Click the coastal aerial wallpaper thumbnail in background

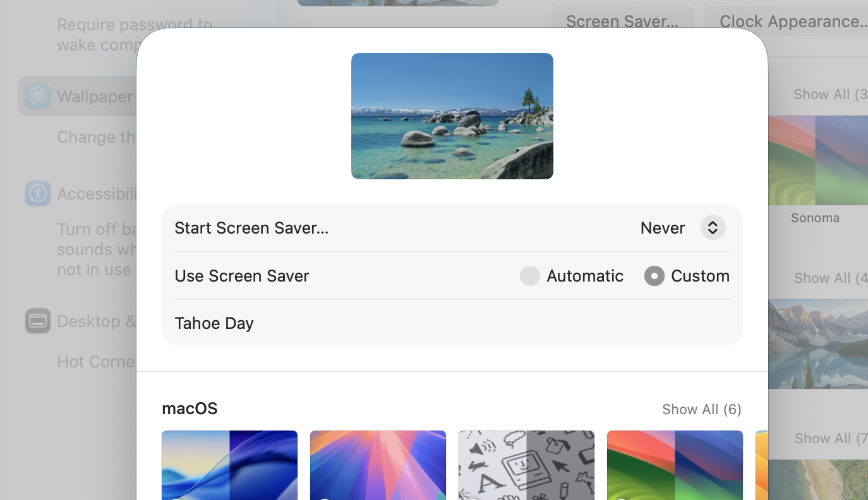[818, 480]
